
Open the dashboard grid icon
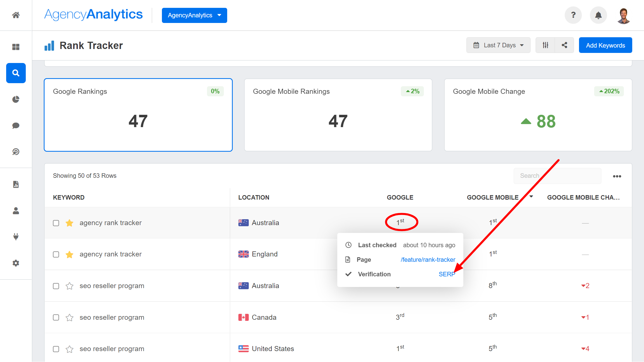click(16, 47)
